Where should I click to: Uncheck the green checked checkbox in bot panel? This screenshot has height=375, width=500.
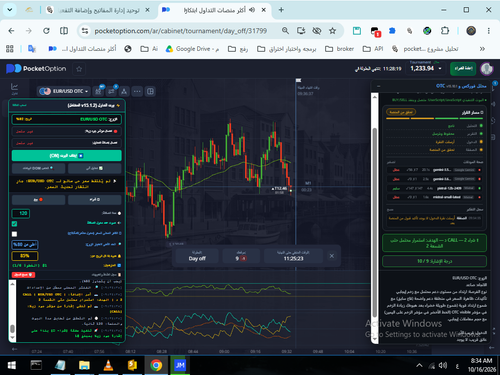[x=14, y=224]
